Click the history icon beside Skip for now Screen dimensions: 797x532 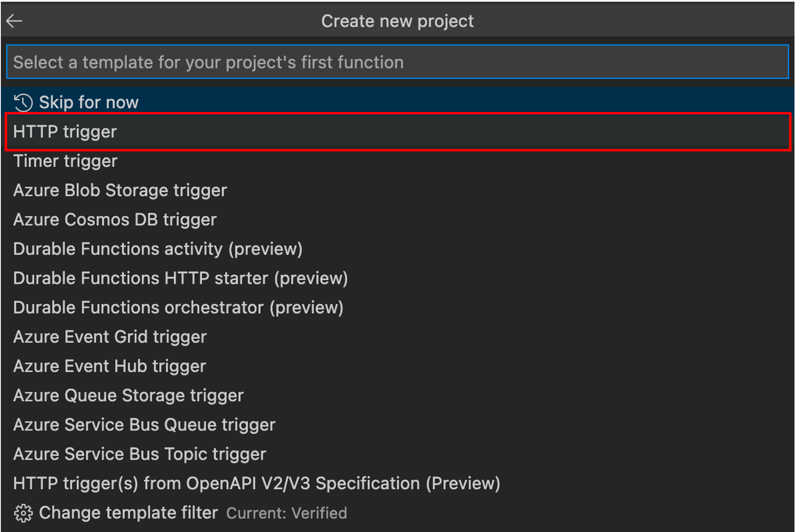[x=23, y=103]
